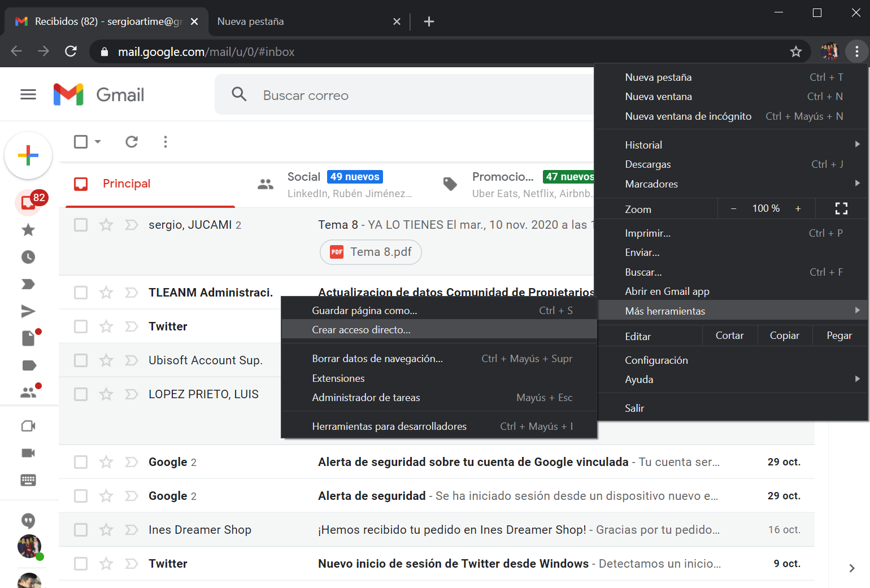Open the select dropdown arrow beside checkbox

(x=98, y=142)
